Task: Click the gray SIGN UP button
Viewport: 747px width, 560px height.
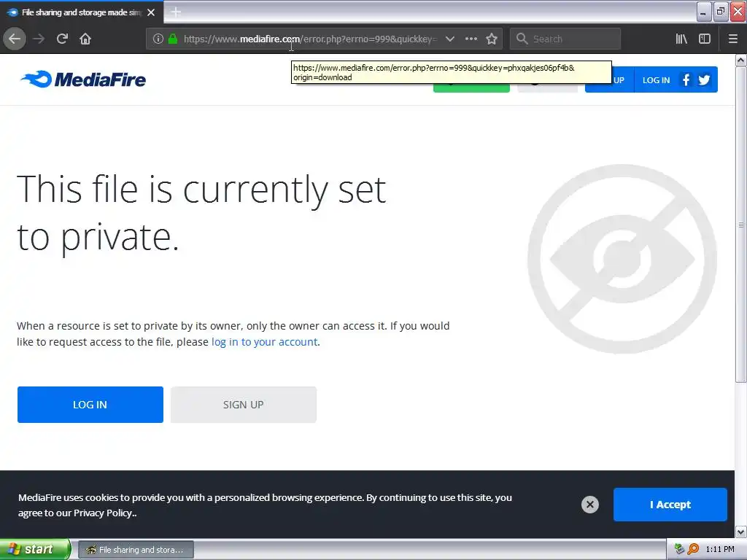Action: [x=244, y=404]
